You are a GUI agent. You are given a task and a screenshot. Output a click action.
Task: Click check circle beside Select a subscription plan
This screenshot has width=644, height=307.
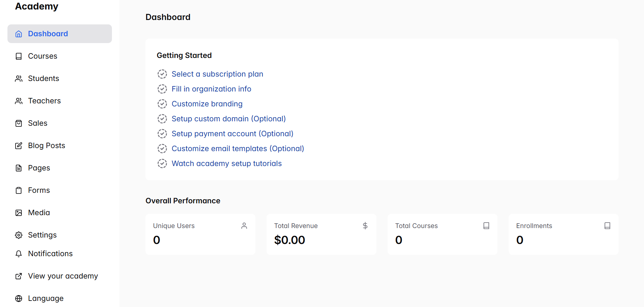coord(162,74)
